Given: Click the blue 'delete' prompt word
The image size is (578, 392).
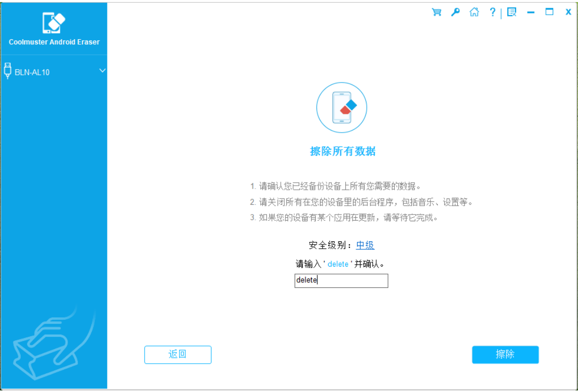Looking at the screenshot, I should (x=338, y=264).
